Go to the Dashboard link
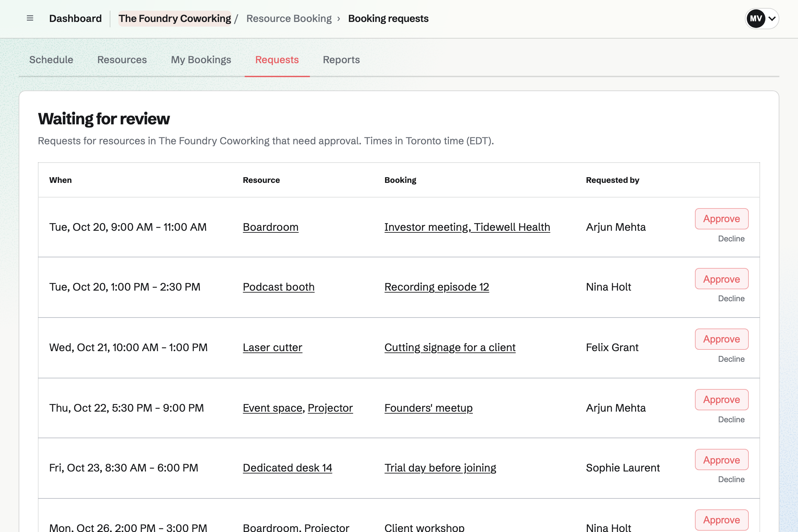Viewport: 798px width, 532px height. pyautogui.click(x=75, y=18)
